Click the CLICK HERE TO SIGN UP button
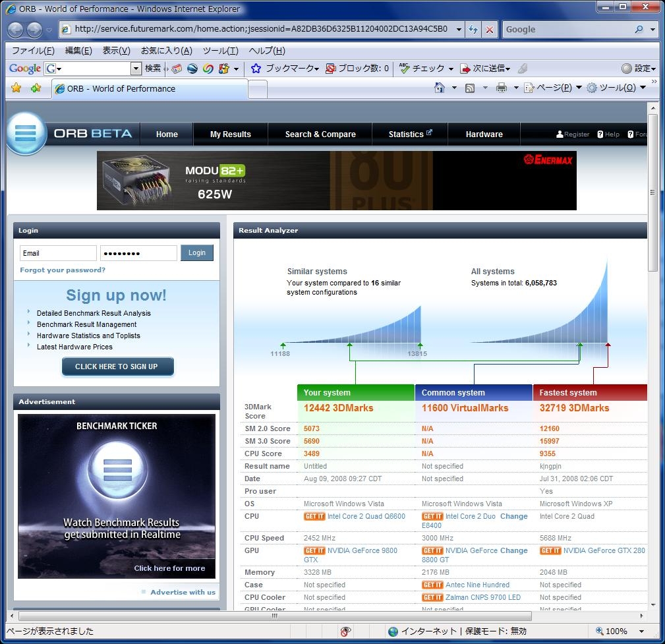The image size is (665, 644). pyautogui.click(x=117, y=366)
